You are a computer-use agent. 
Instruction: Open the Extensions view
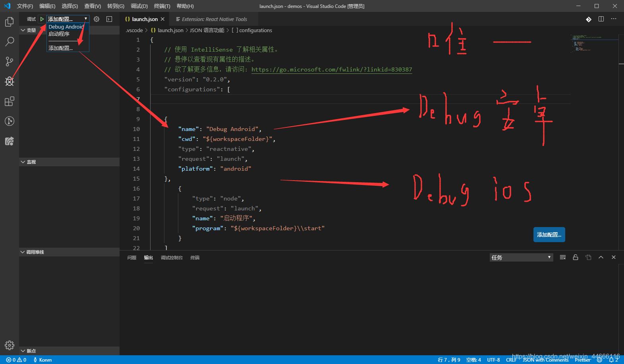click(10, 101)
